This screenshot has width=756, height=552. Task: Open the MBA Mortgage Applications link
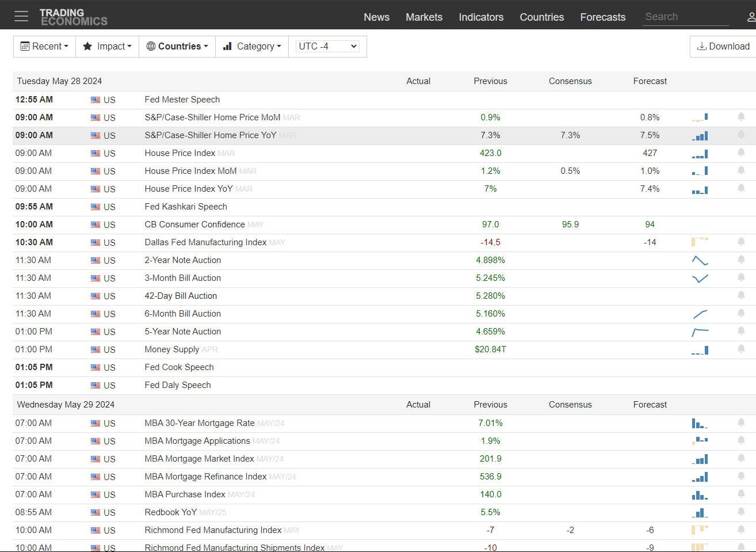[x=197, y=441]
